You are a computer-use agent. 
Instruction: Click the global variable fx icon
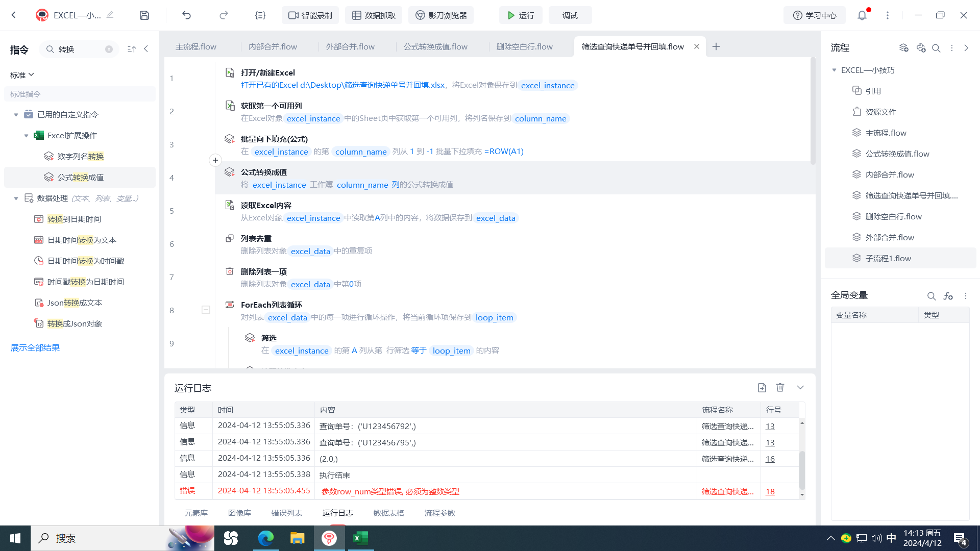point(948,296)
